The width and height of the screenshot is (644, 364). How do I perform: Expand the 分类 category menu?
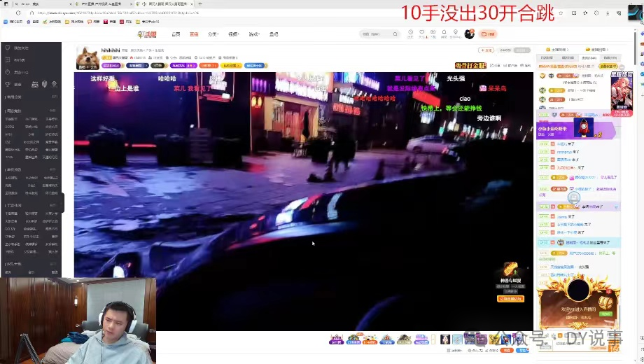pyautogui.click(x=213, y=34)
